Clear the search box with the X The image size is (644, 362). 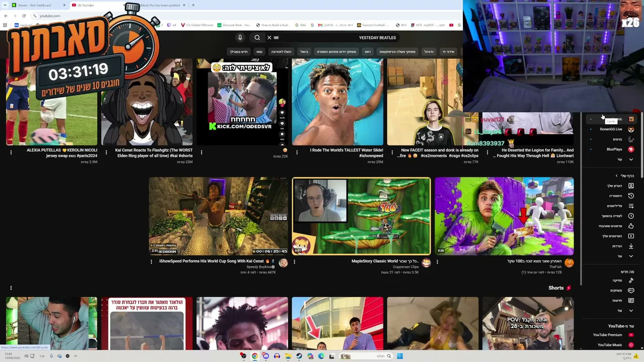[x=269, y=38]
